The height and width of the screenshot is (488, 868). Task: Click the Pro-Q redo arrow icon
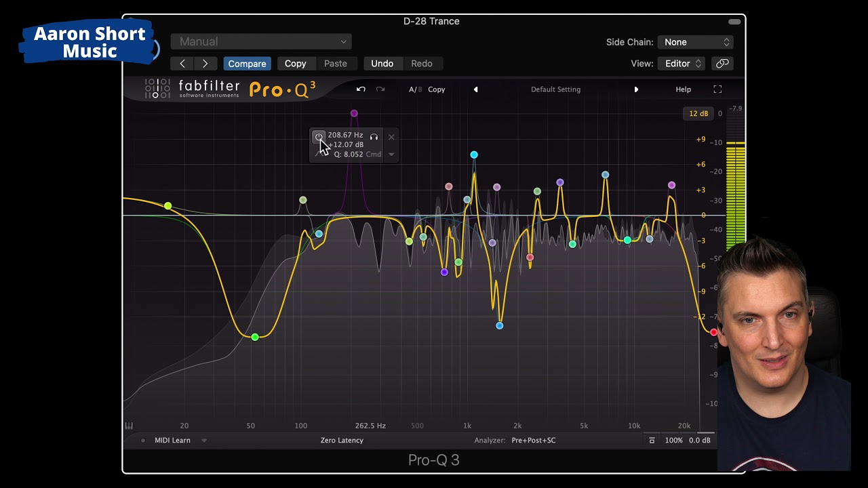pos(380,89)
